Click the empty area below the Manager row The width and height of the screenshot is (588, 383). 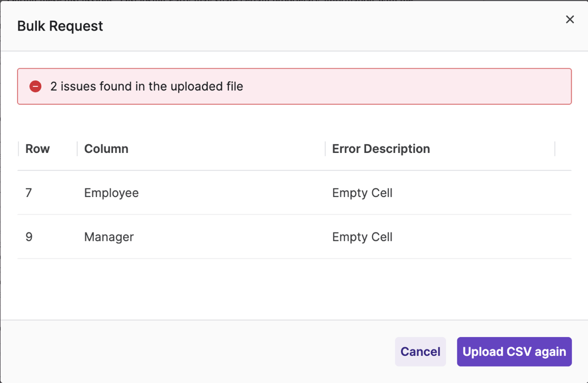pyautogui.click(x=294, y=288)
